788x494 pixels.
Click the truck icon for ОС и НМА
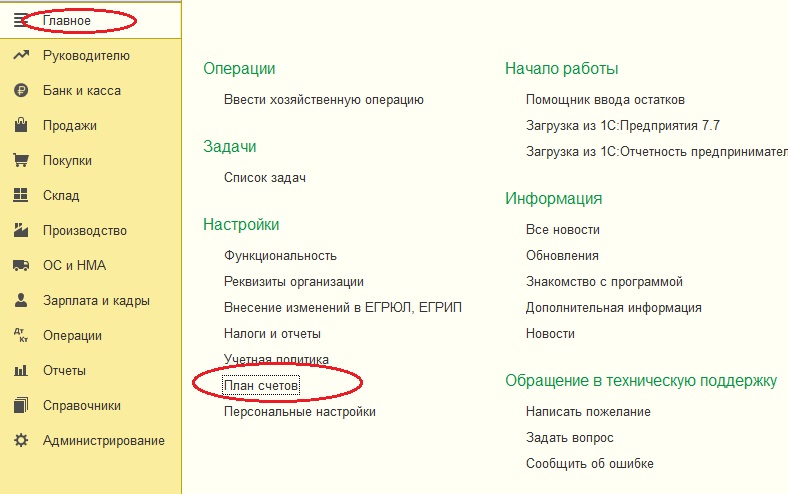[x=21, y=265]
